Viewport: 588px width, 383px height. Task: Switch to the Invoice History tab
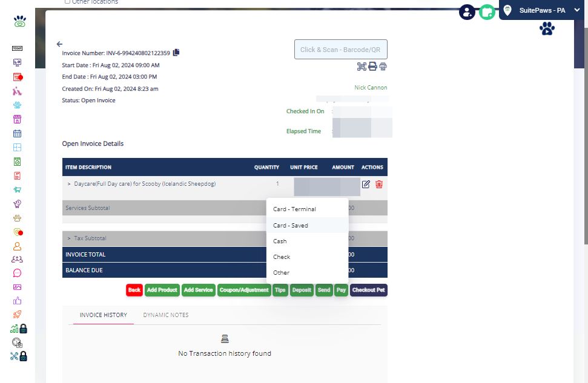[x=104, y=315]
